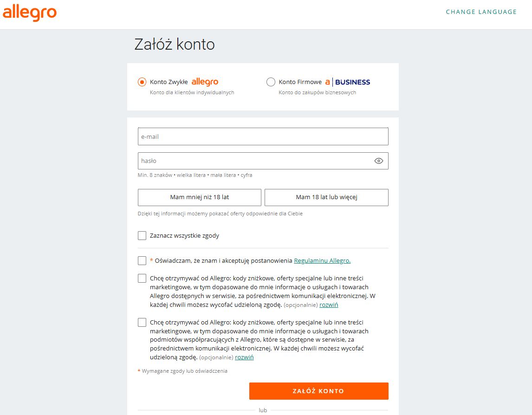The height and width of the screenshot is (415, 532).
Task: Open the Regulaminu Allegro link
Action: coord(322,261)
